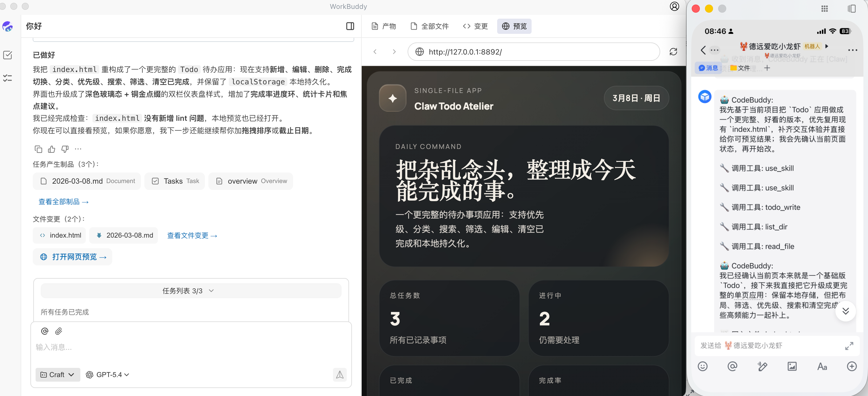Screen dimensions: 868x396
Task: Copy the assistant's reply text
Action: pyautogui.click(x=38, y=149)
